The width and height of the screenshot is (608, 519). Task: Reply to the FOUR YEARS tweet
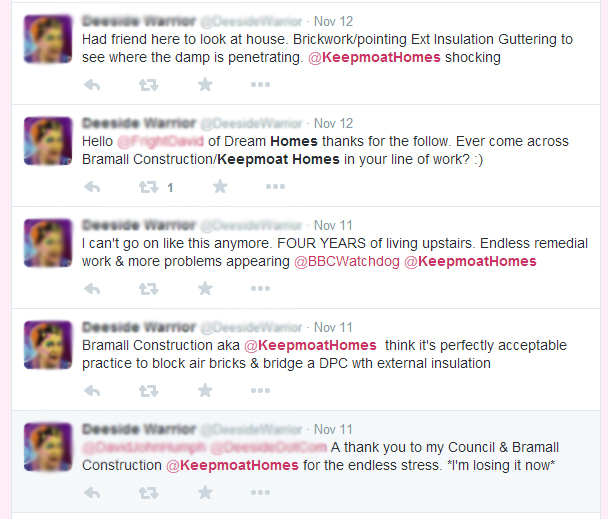coord(92,289)
